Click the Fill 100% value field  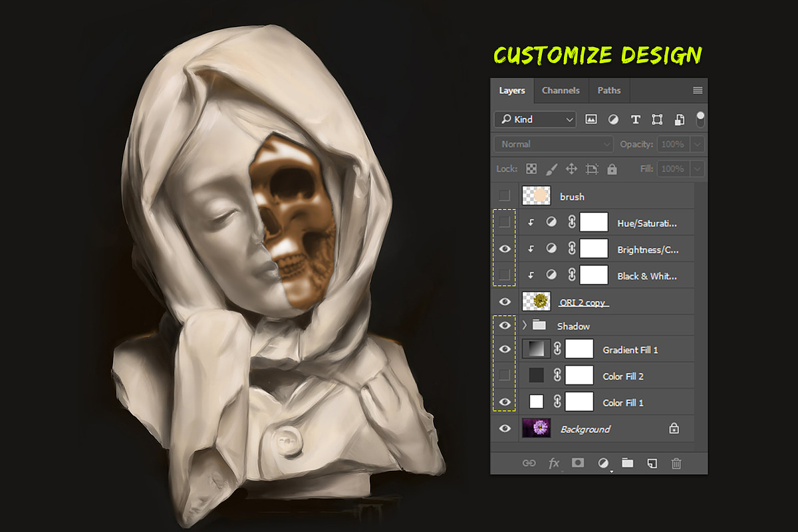tap(673, 169)
